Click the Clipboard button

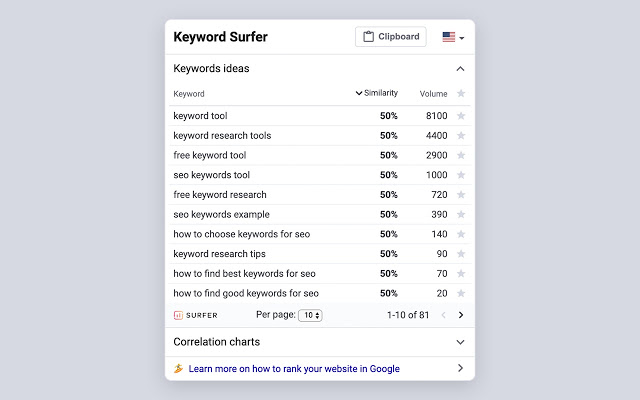pyautogui.click(x=390, y=37)
